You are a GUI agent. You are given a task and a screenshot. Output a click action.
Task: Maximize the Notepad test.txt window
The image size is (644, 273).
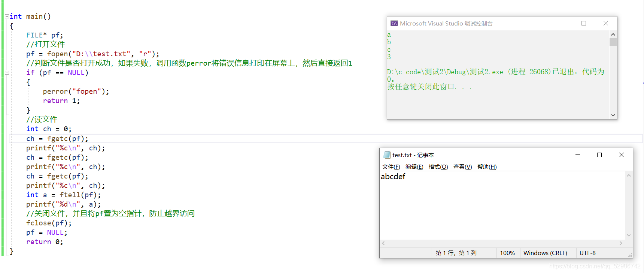(599, 155)
